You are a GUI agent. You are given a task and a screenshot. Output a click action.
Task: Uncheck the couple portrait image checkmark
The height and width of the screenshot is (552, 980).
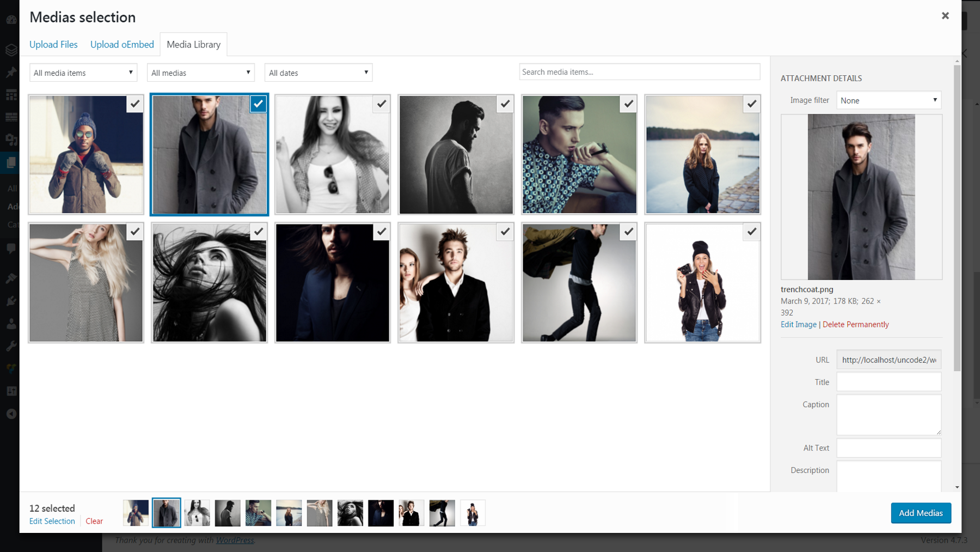pos(505,232)
